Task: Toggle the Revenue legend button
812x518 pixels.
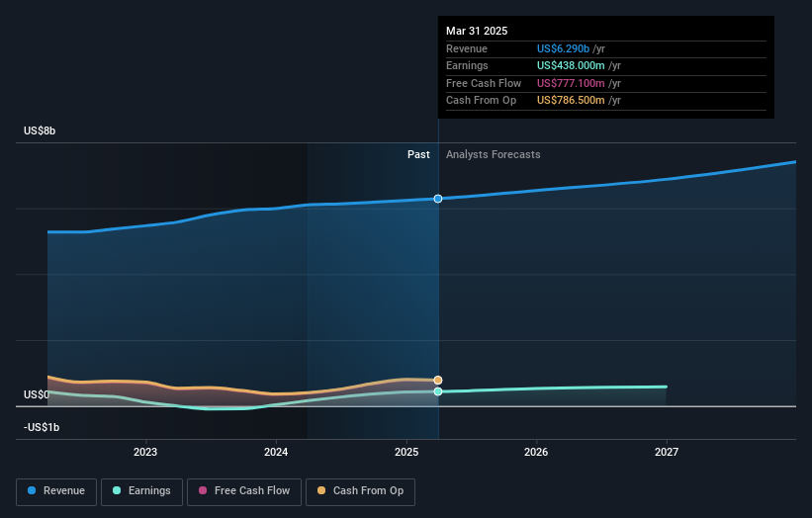Action: pyautogui.click(x=56, y=491)
